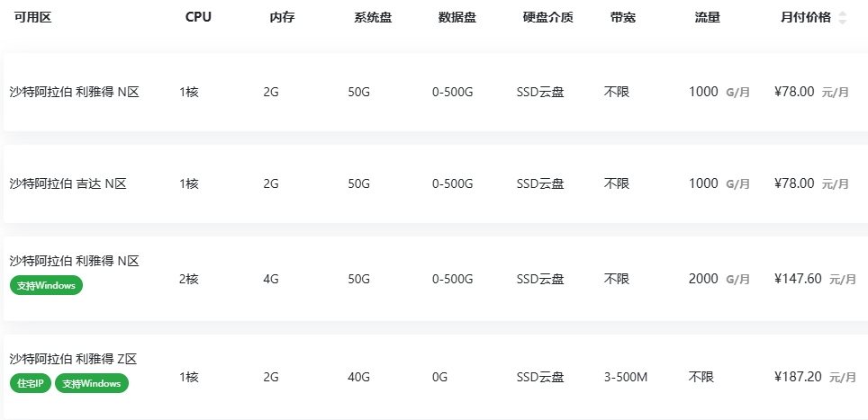Select the 流量 column header
Image resolution: width=868 pixels, height=420 pixels.
pyautogui.click(x=707, y=17)
